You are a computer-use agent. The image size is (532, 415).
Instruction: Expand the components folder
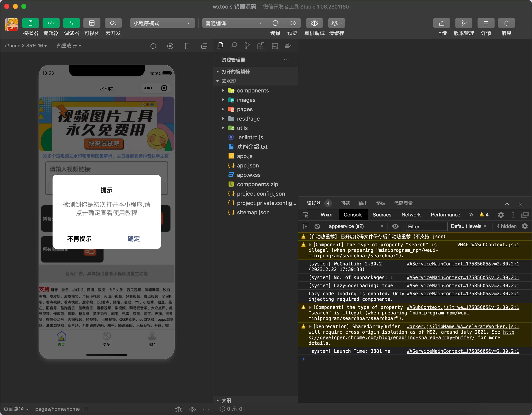pos(256,91)
